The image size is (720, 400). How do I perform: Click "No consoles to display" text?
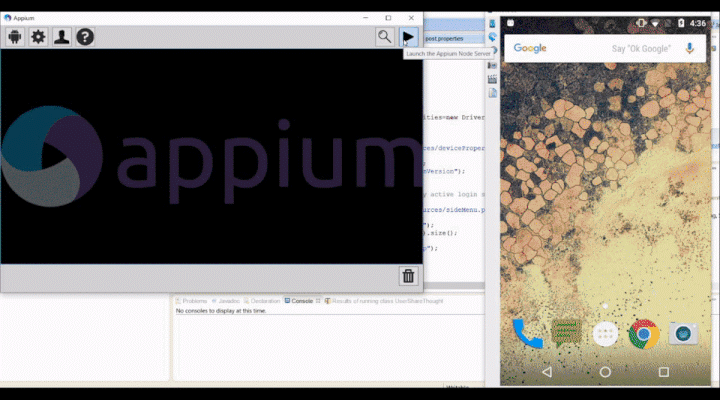pyautogui.click(x=221, y=311)
